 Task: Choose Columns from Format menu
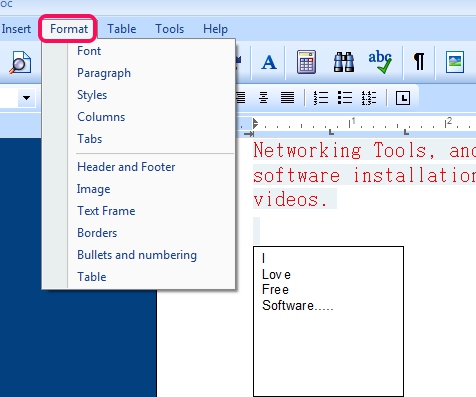point(101,117)
